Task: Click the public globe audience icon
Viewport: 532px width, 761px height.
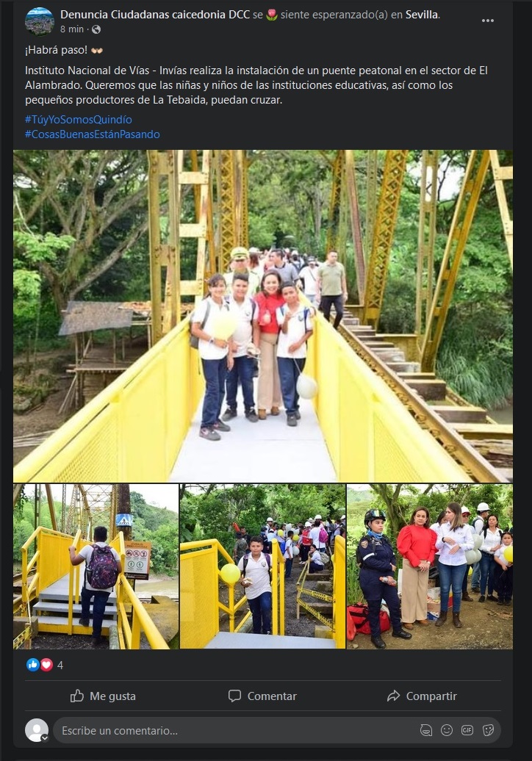Action: click(96, 29)
